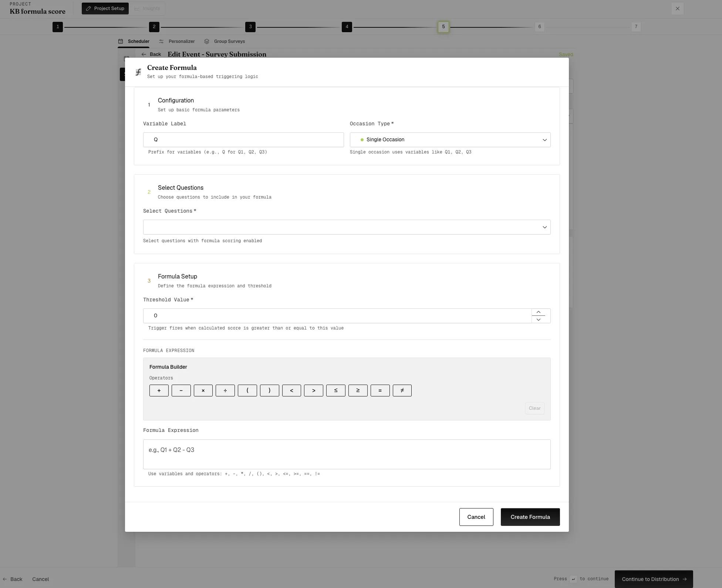This screenshot has height=588, width=722.
Task: Insert the not-equal operator
Action: pos(402,391)
